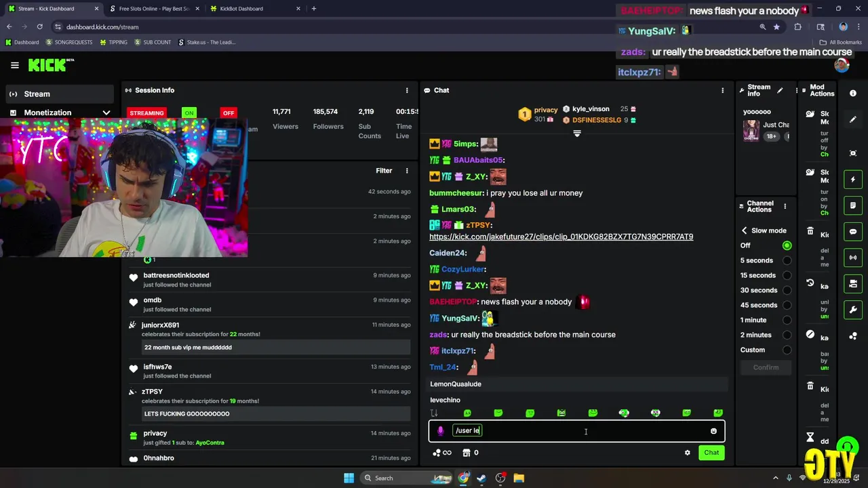The width and height of the screenshot is (868, 488).
Task: Click the pencil edit icon in the right sidebar
Action: 853,119
